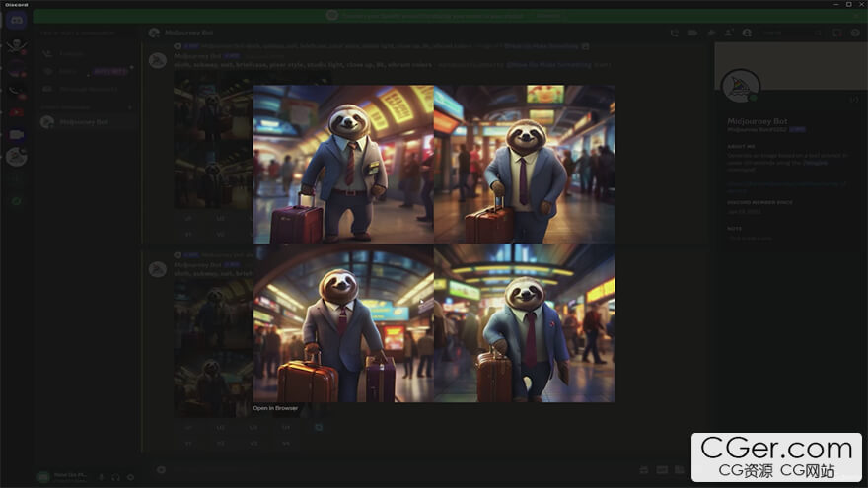Create a new DM with plus icon
Image resolution: width=868 pixels, height=488 pixels.
(x=130, y=107)
